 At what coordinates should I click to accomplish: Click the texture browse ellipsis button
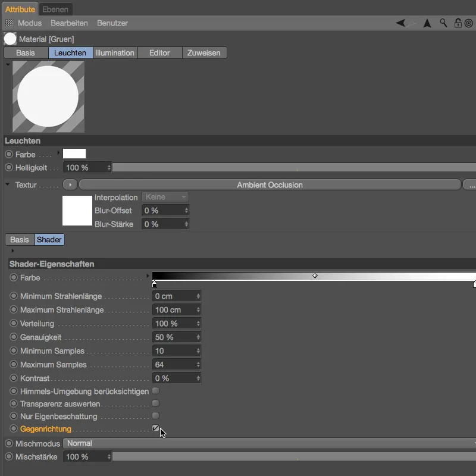point(470,184)
